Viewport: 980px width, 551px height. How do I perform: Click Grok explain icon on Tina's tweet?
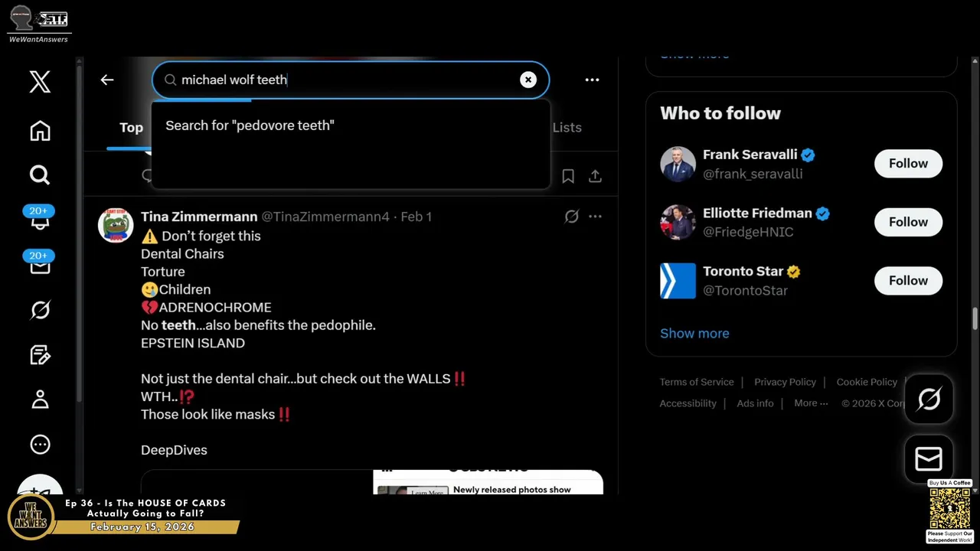tap(571, 217)
